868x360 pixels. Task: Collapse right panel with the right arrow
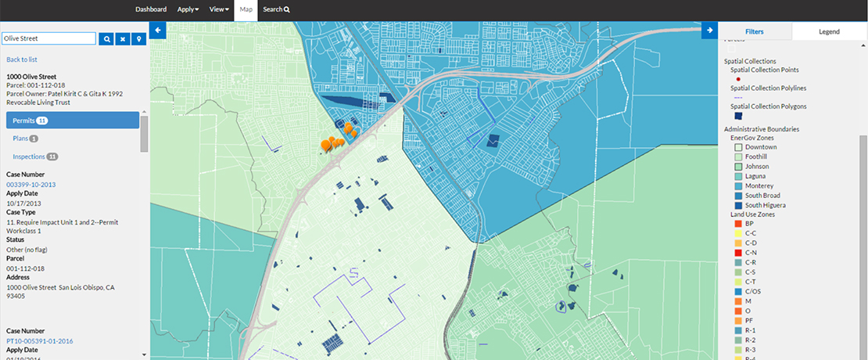pyautogui.click(x=710, y=31)
